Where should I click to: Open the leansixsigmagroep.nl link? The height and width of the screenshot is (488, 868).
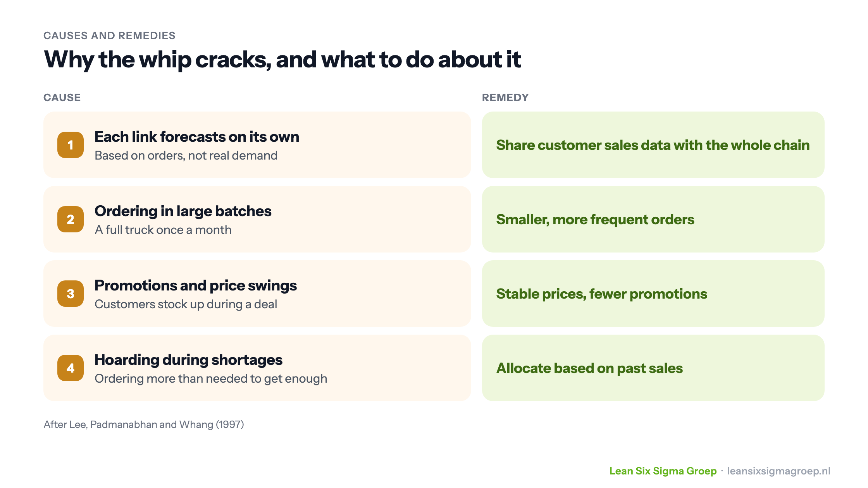click(x=779, y=471)
